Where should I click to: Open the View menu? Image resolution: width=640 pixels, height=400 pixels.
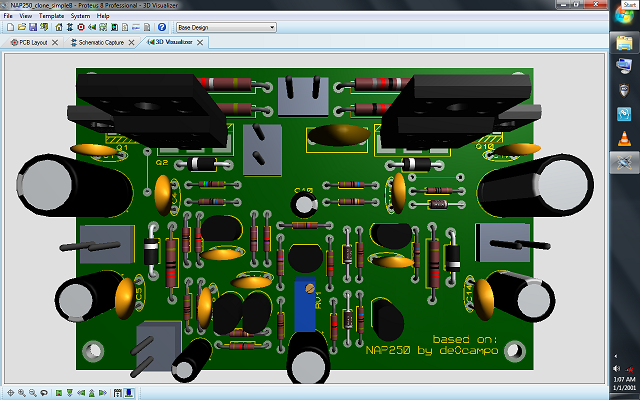[25, 16]
